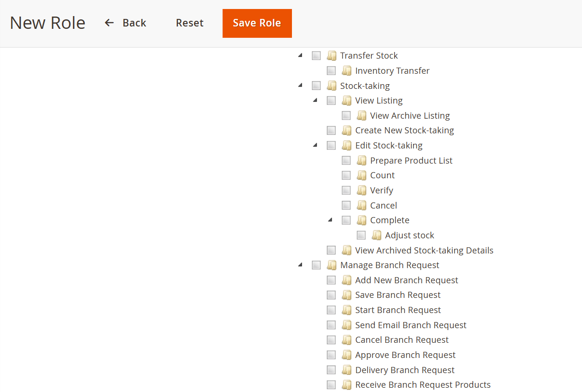This screenshot has height=392, width=582.
Task: Collapse the Manage Branch Request node
Action: (x=300, y=265)
